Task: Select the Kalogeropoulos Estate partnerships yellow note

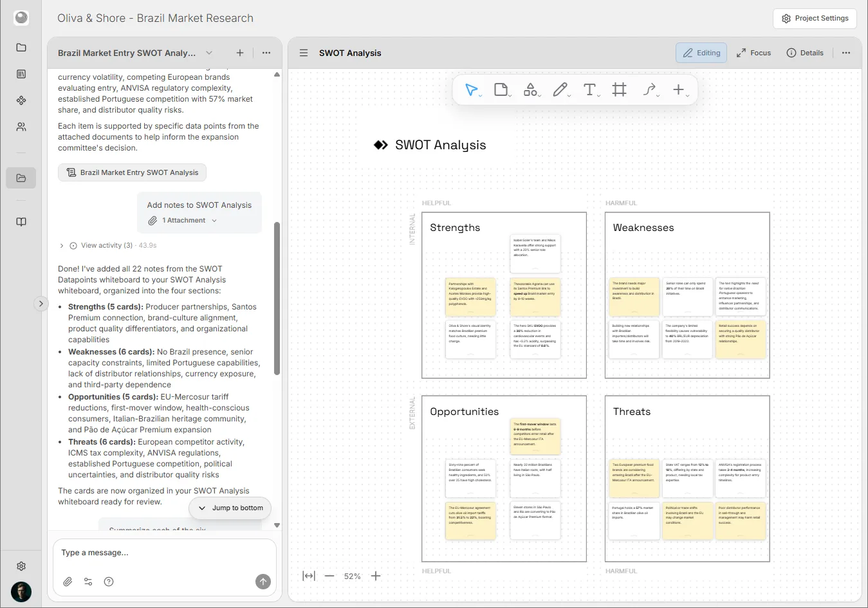Action: click(x=471, y=297)
